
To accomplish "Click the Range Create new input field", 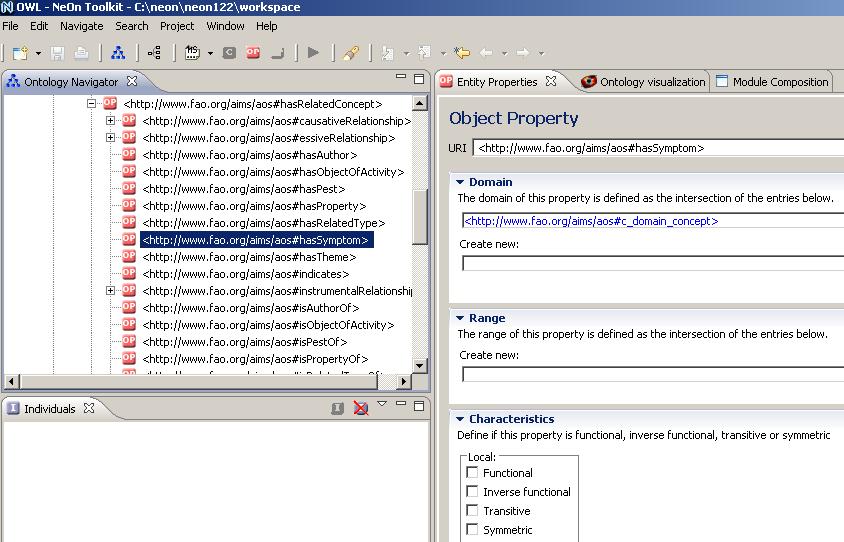I will pos(653,374).
